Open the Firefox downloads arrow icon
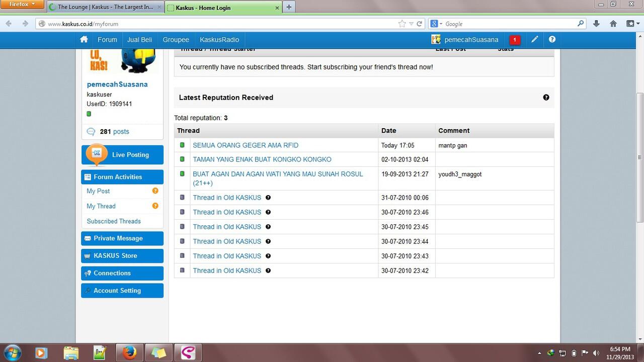644x362 pixels. pos(596,24)
